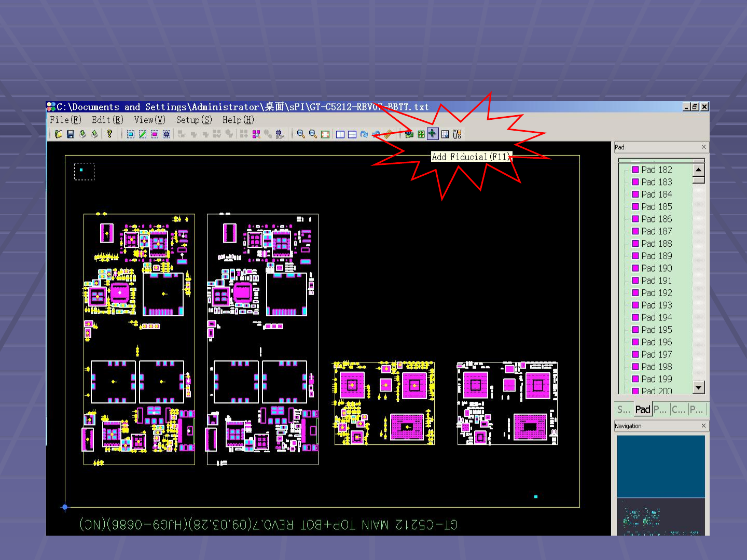Click the pad list scroll up arrow

tap(699, 170)
